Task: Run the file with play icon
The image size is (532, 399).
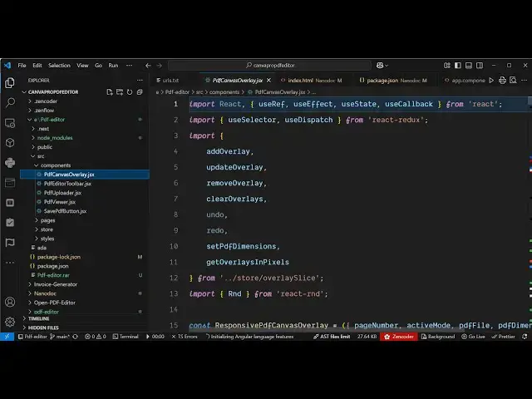Action: pos(491,81)
